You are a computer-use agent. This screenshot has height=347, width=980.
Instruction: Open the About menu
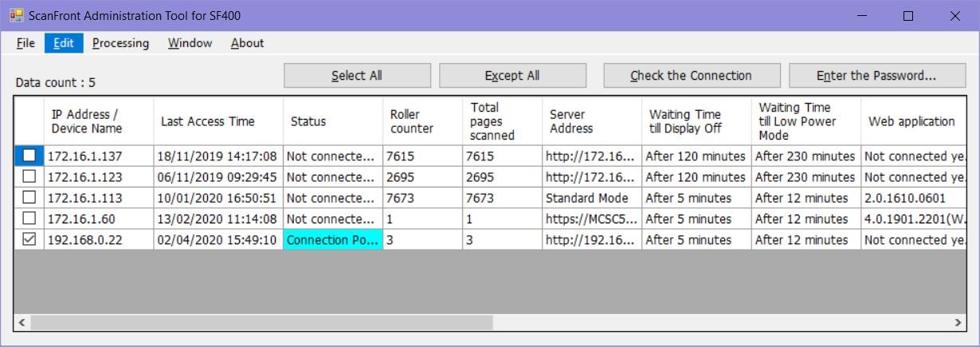247,43
